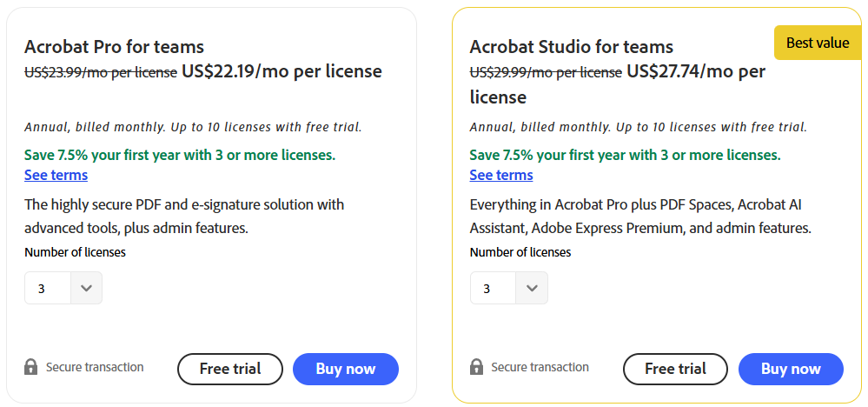The image size is (868, 407).
Task: Click the lock icon in Acrobat Studio card
Action: (x=476, y=367)
